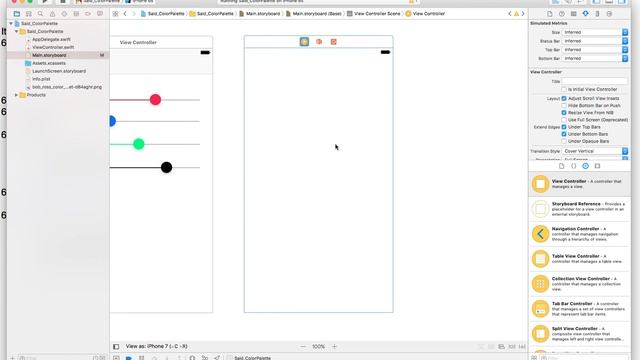Click the related items grid icon
The height and width of the screenshot is (360, 640).
point(116,14)
